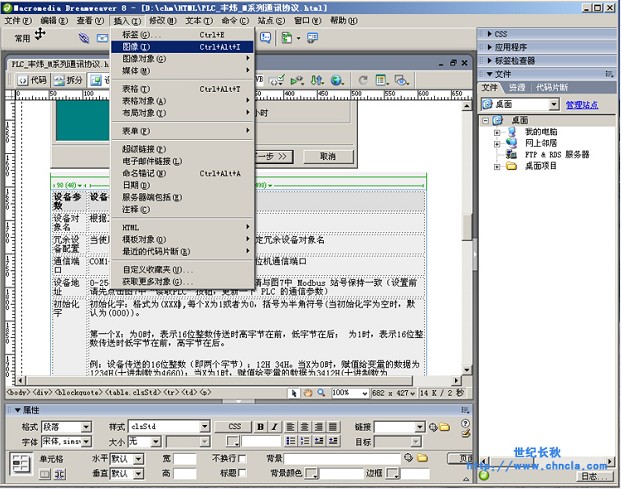Open the 文件 menu in the menu bar

point(18,21)
